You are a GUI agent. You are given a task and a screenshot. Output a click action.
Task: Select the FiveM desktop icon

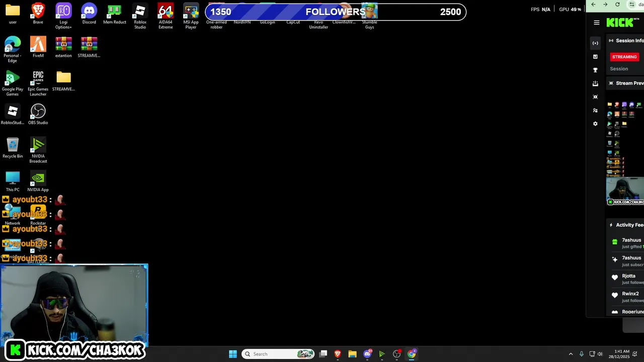click(x=38, y=47)
